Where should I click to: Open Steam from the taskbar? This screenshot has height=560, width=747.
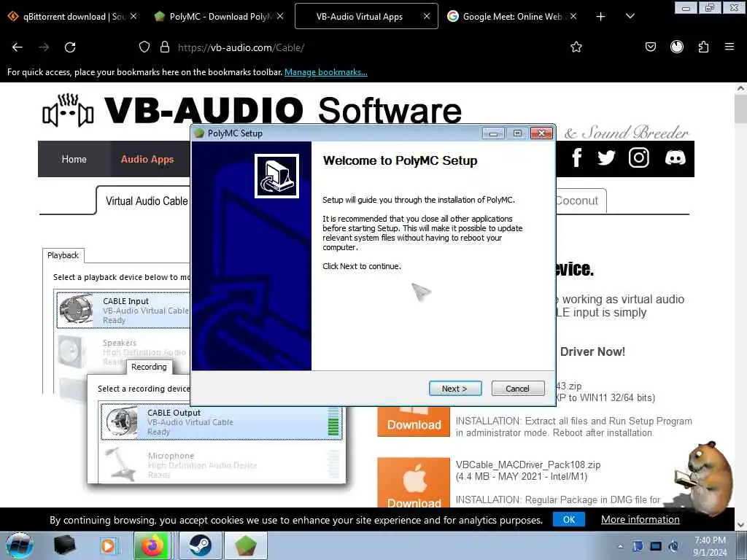201,545
